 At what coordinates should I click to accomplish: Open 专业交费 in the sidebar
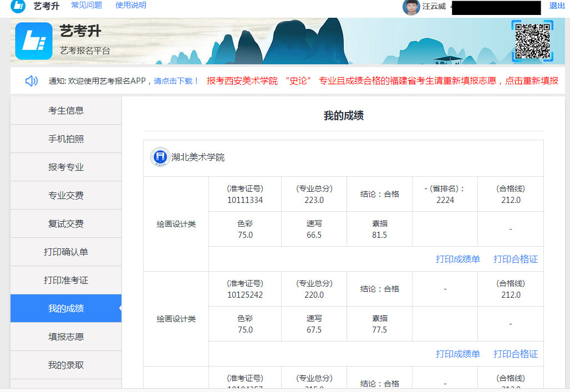coord(66,195)
